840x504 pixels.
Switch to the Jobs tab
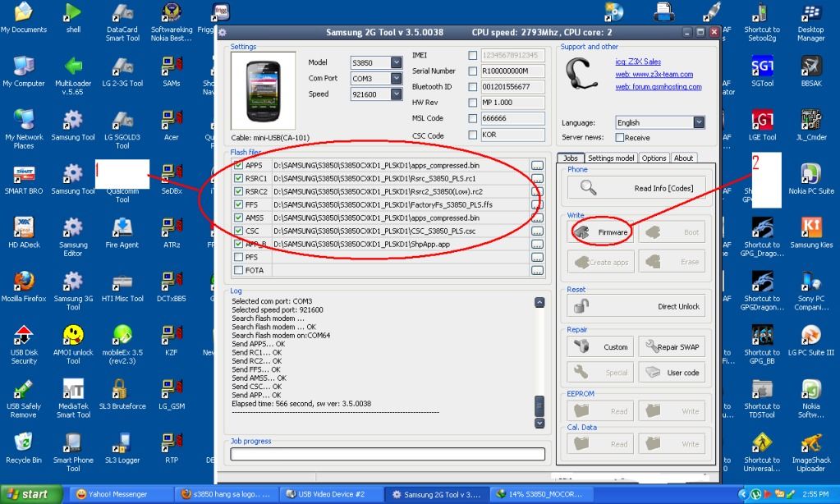pyautogui.click(x=570, y=158)
